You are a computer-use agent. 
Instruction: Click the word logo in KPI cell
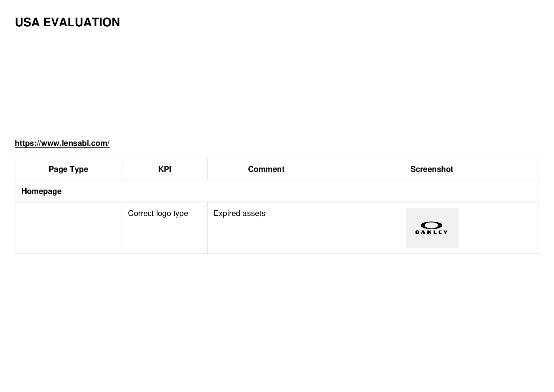(x=164, y=214)
